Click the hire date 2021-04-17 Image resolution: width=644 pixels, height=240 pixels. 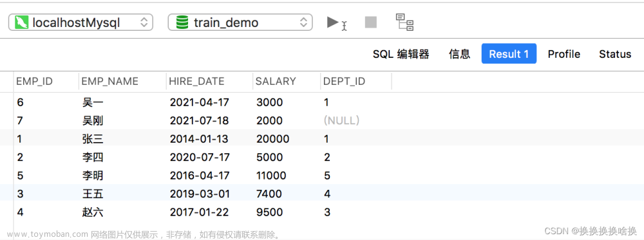pos(199,102)
